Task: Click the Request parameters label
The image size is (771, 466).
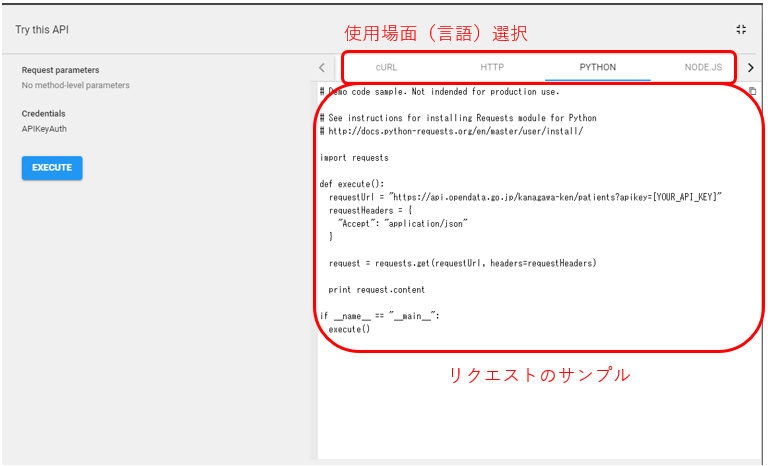Action: click(x=60, y=70)
